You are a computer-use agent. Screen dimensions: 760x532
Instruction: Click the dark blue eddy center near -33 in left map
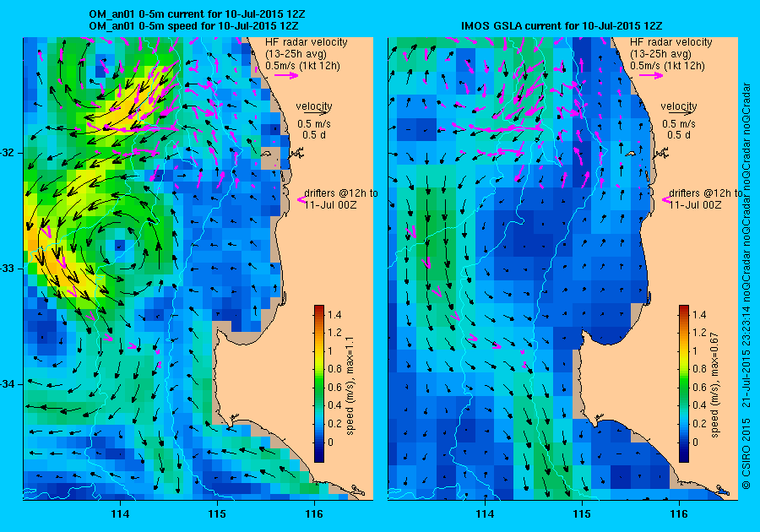pyautogui.click(x=120, y=245)
